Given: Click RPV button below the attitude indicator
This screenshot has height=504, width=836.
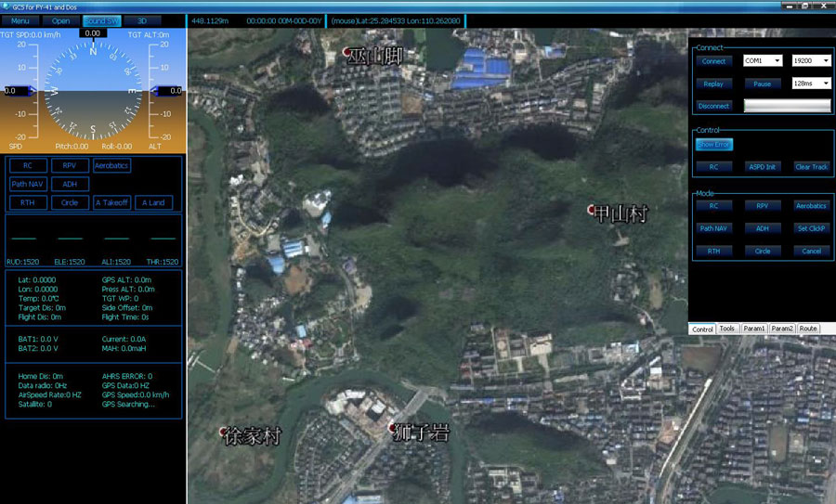Looking at the screenshot, I should (x=70, y=166).
